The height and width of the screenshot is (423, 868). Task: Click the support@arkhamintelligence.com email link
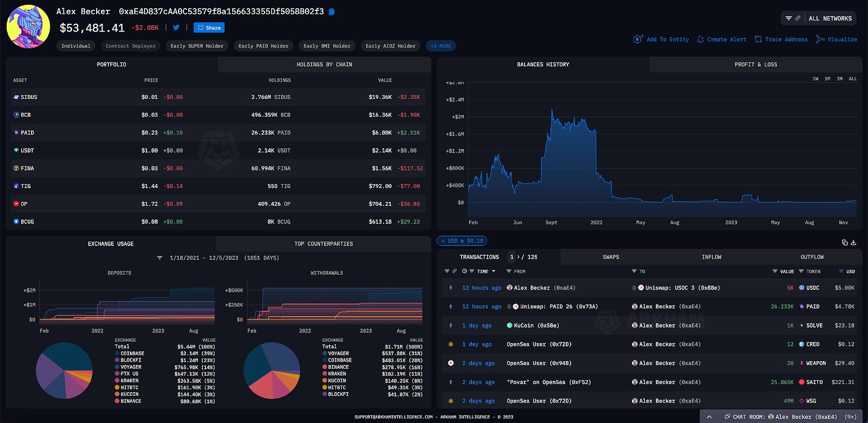(x=394, y=417)
